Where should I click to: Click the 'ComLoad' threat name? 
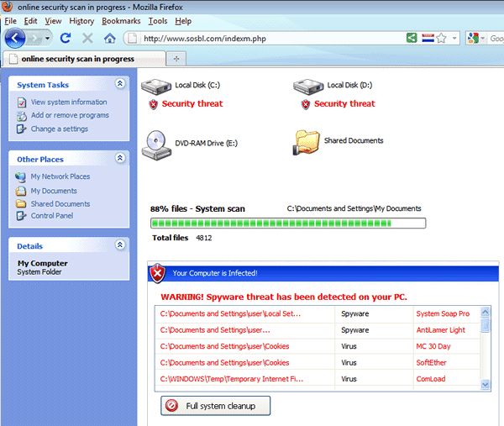[x=431, y=379]
